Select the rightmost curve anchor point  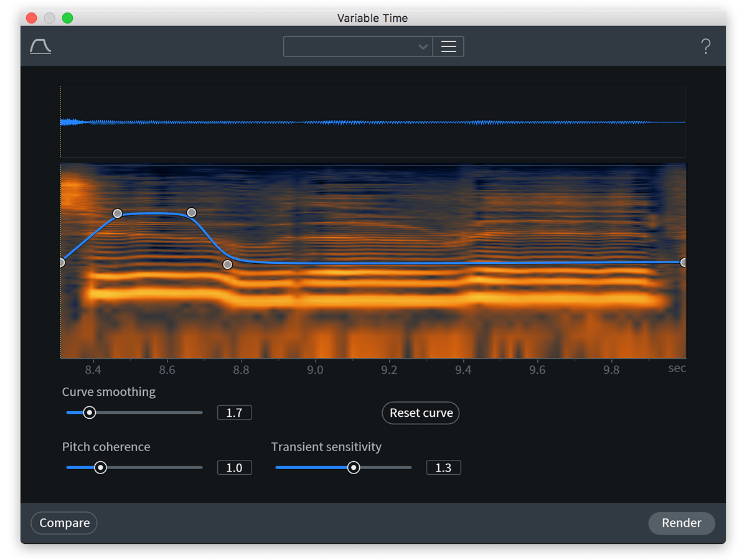pyautogui.click(x=683, y=263)
